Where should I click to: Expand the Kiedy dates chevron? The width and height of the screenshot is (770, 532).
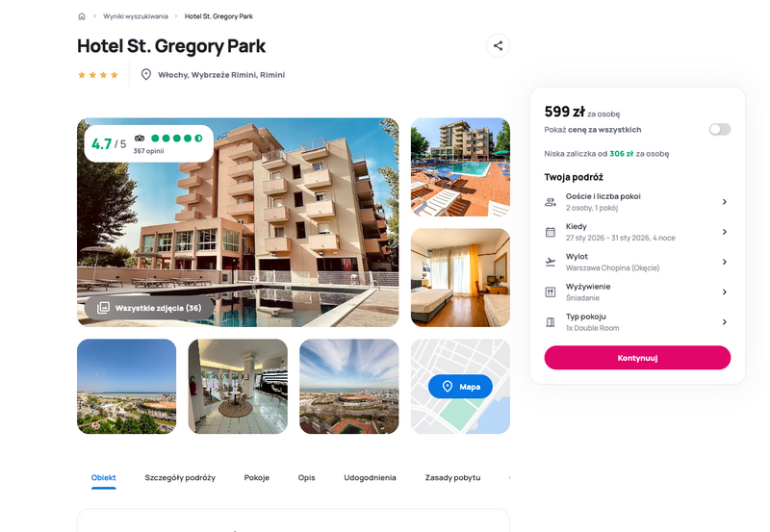(725, 232)
